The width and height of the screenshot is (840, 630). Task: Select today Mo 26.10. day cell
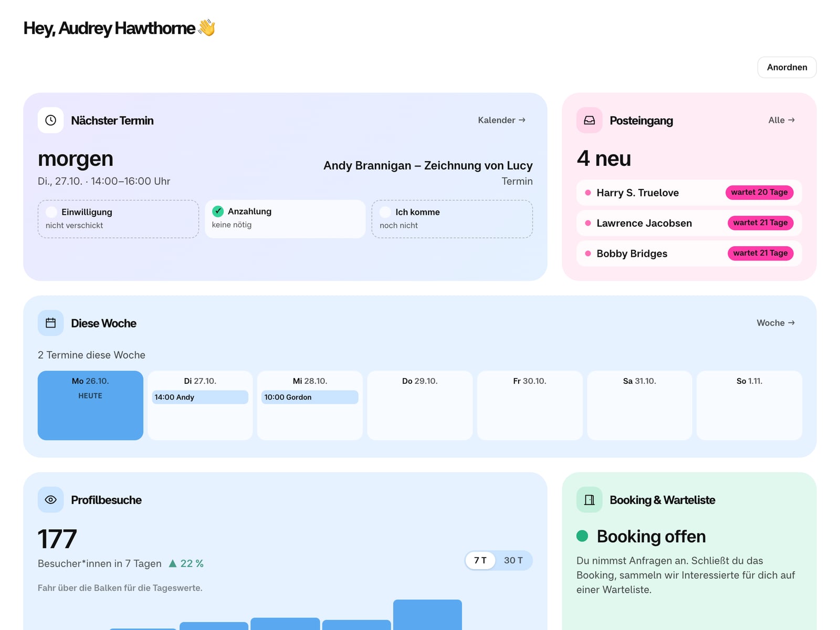tap(90, 405)
